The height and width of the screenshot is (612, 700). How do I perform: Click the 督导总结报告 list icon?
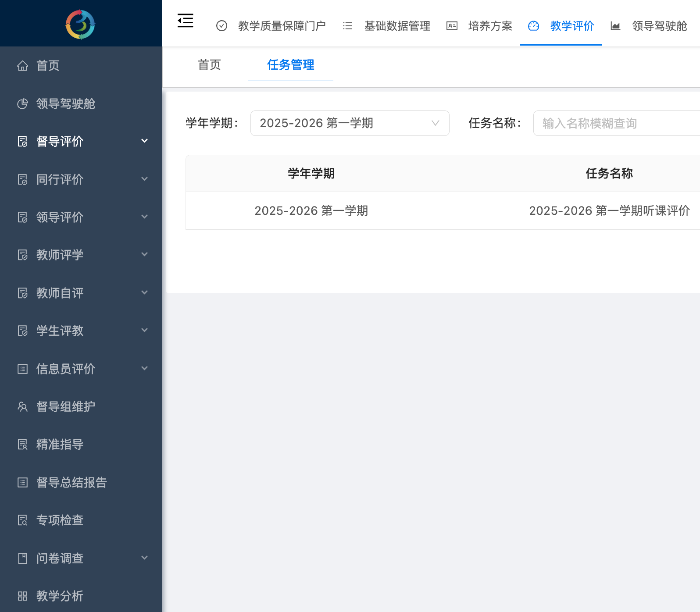(22, 483)
